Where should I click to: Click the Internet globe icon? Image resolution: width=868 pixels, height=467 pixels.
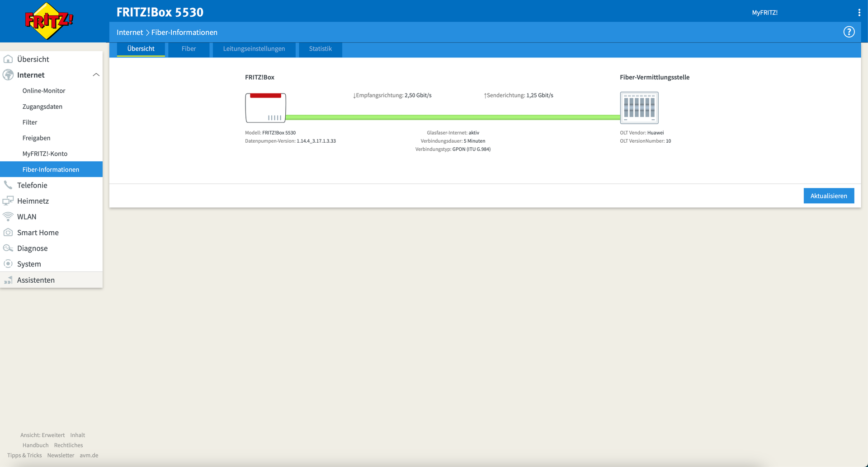coord(8,75)
